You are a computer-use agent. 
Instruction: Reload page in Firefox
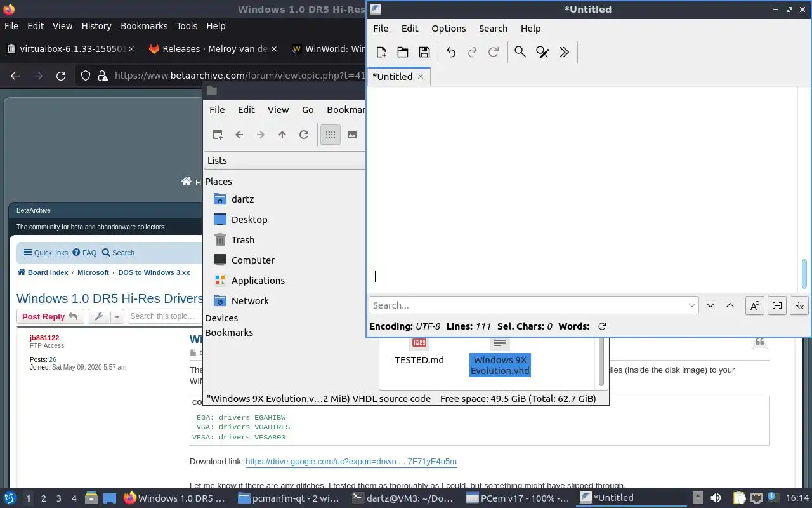pos(61,76)
